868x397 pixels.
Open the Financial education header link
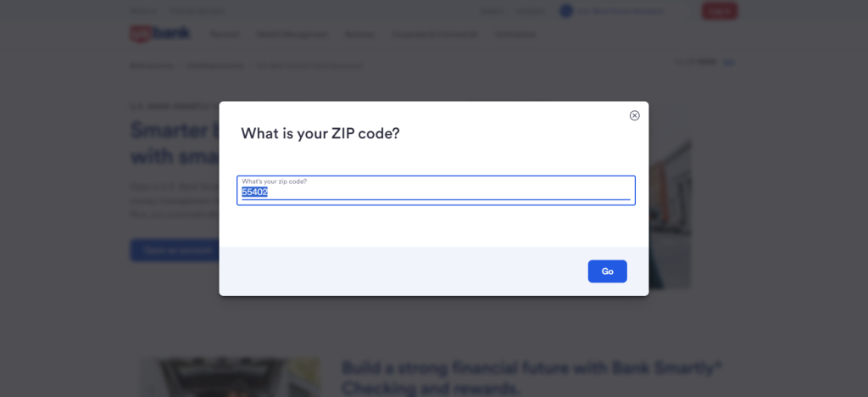pos(197,11)
